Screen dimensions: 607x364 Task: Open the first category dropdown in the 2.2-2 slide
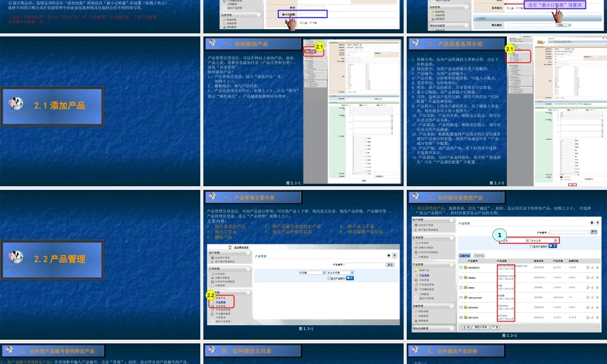pyautogui.click(x=515, y=241)
